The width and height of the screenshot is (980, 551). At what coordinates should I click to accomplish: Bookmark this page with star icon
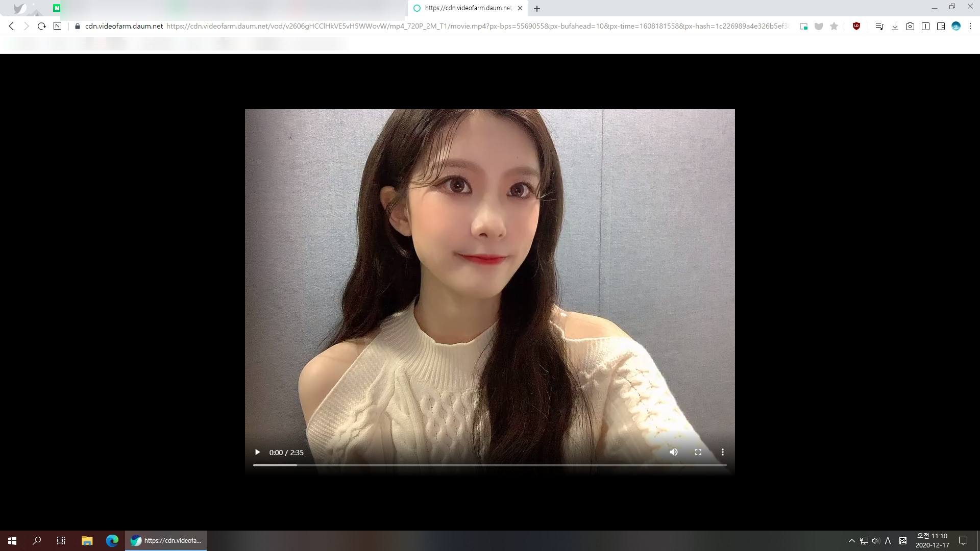834,27
